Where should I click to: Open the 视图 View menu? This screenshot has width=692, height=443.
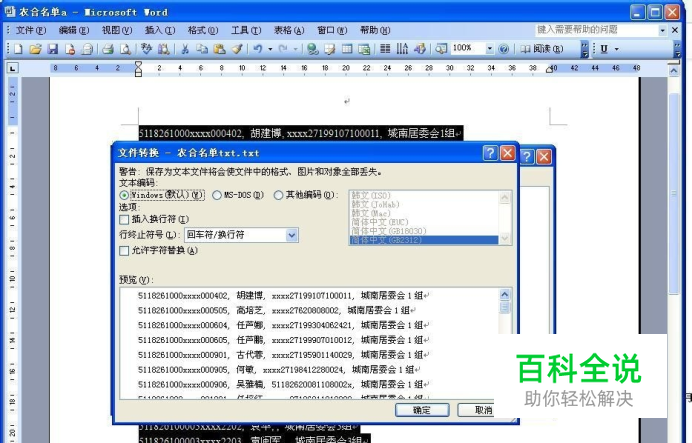pyautogui.click(x=117, y=30)
